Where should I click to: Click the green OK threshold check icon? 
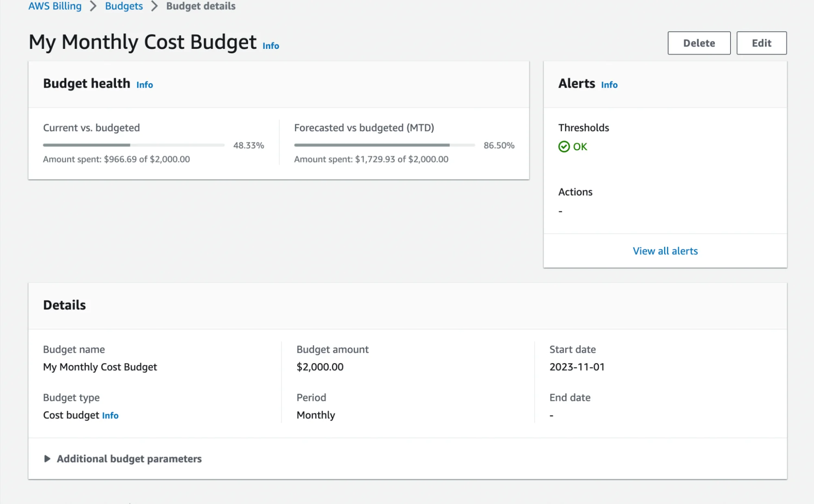pyautogui.click(x=564, y=147)
